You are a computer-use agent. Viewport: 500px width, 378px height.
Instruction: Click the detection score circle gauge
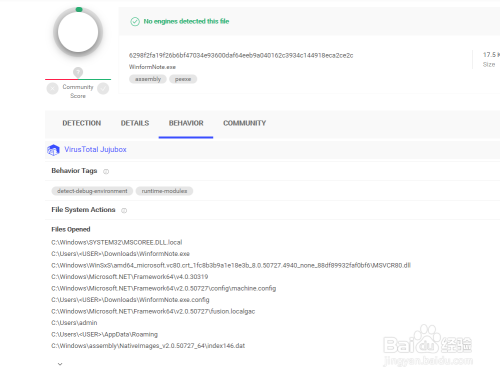point(78,32)
